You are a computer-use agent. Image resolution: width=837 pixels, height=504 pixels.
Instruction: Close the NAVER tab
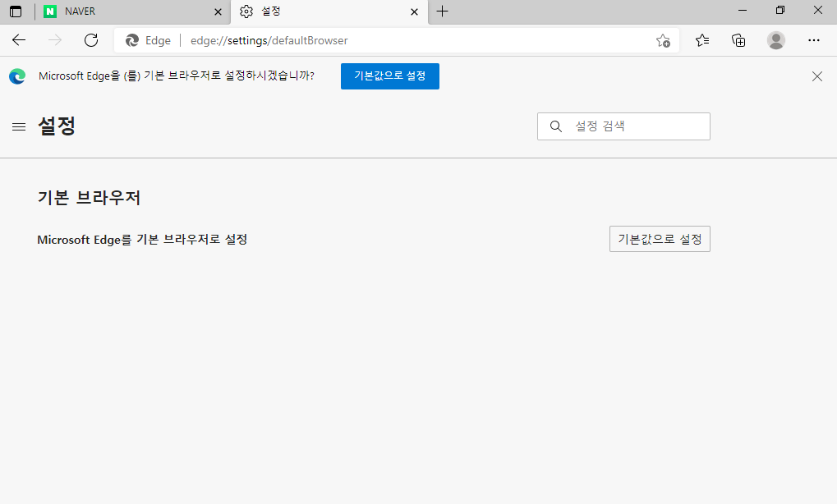coord(218,11)
